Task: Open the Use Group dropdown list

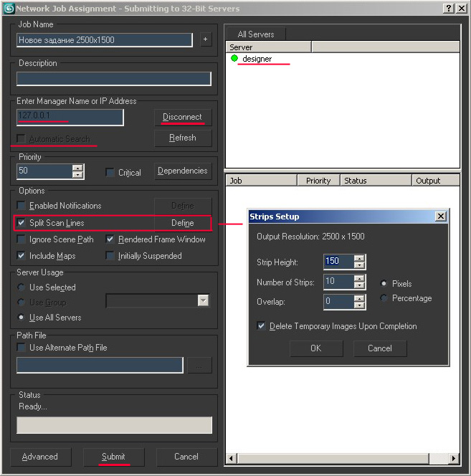Action: click(x=204, y=301)
